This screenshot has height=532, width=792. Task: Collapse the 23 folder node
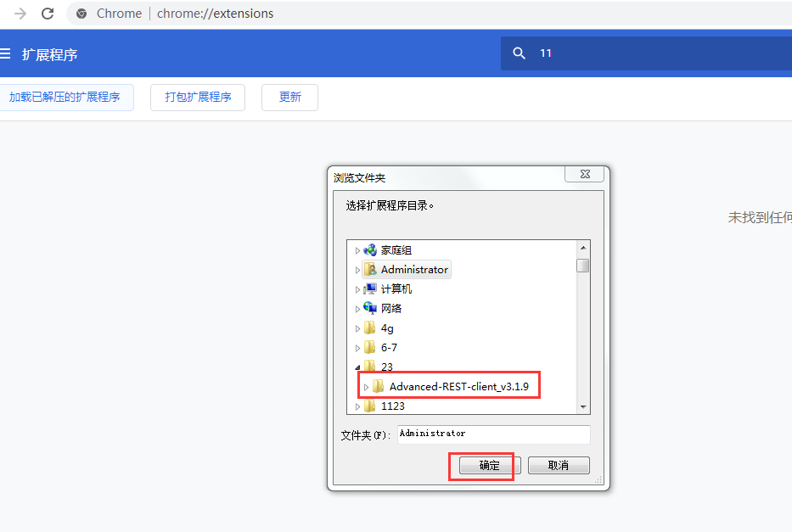click(357, 367)
